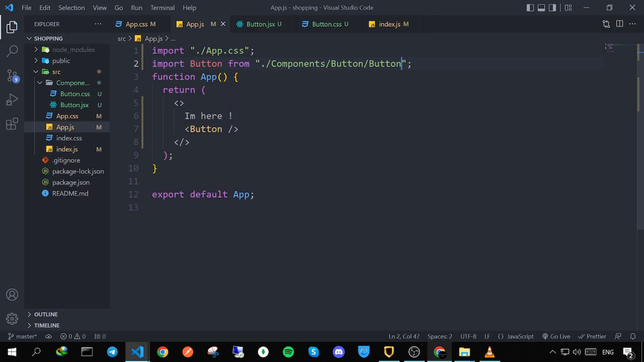
Task: Collapse the src folder
Action: tap(36, 72)
